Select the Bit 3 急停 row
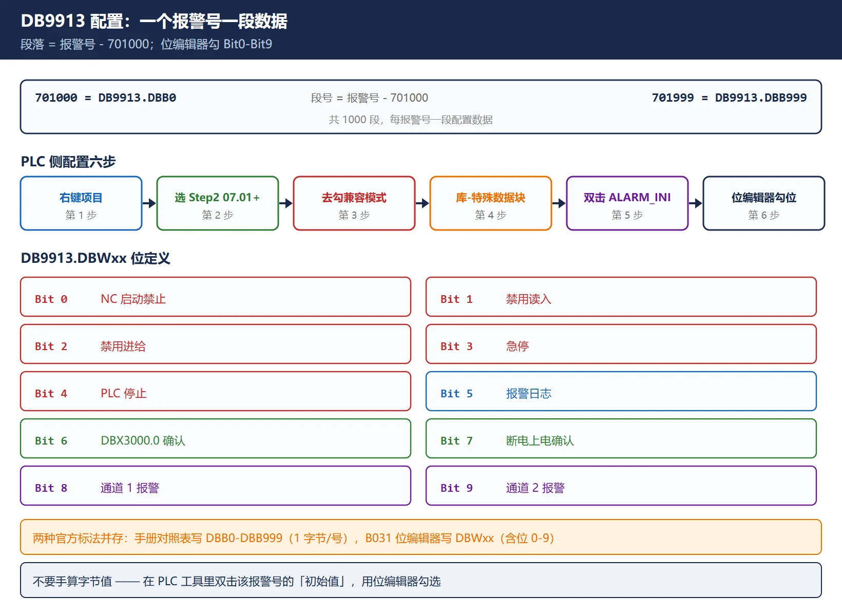 (621, 344)
